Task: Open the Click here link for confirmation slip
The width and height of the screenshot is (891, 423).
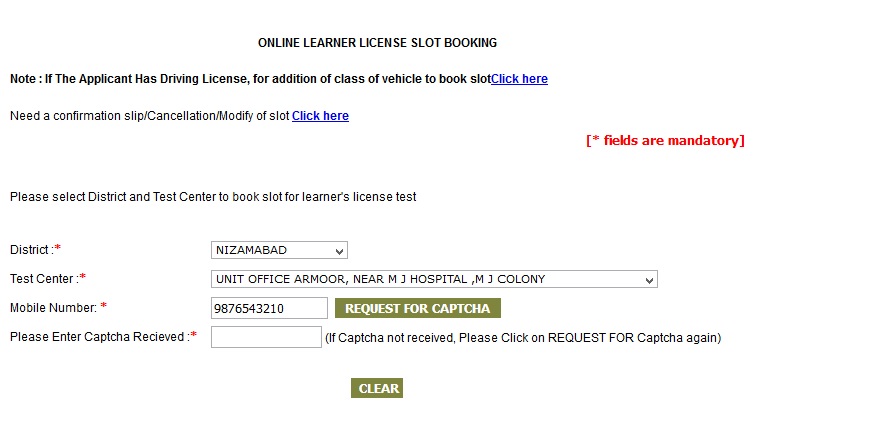Action: pyautogui.click(x=320, y=116)
